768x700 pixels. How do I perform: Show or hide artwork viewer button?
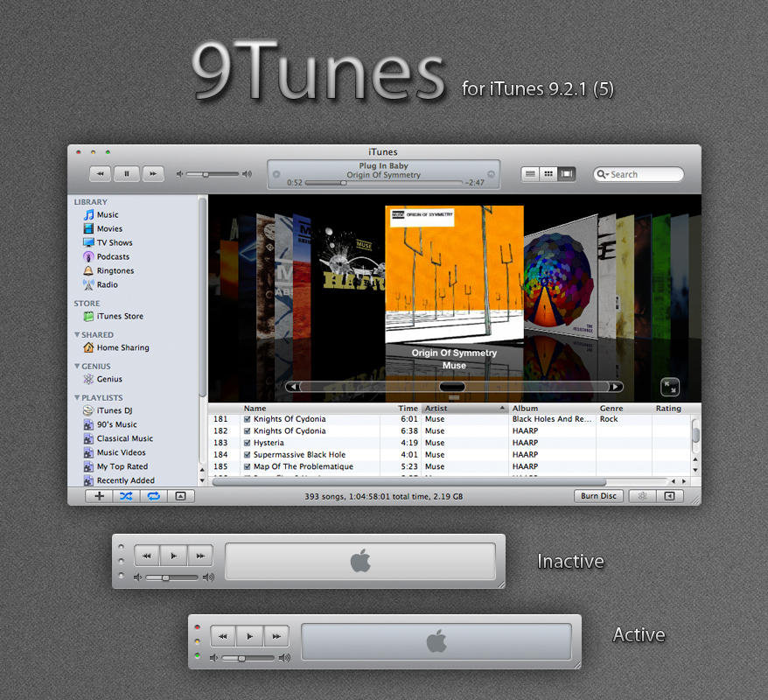(181, 496)
